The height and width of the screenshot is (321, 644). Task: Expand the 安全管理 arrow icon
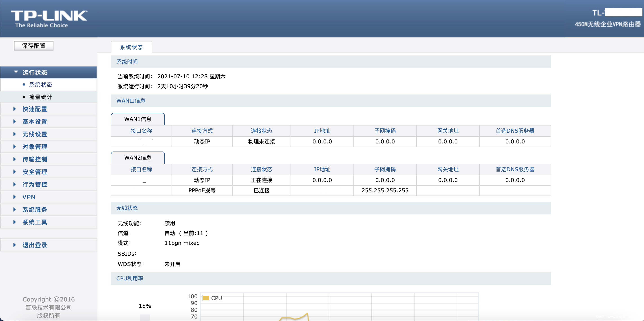(15, 172)
